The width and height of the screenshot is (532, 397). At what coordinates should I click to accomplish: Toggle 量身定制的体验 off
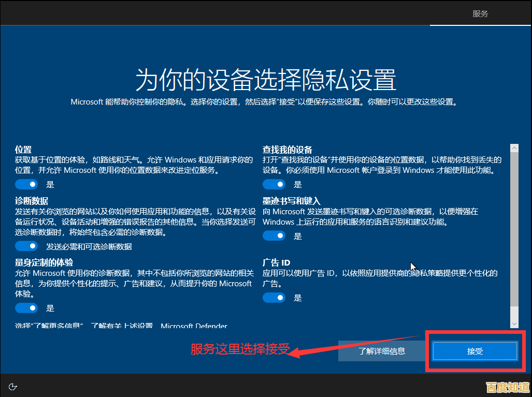click(26, 307)
